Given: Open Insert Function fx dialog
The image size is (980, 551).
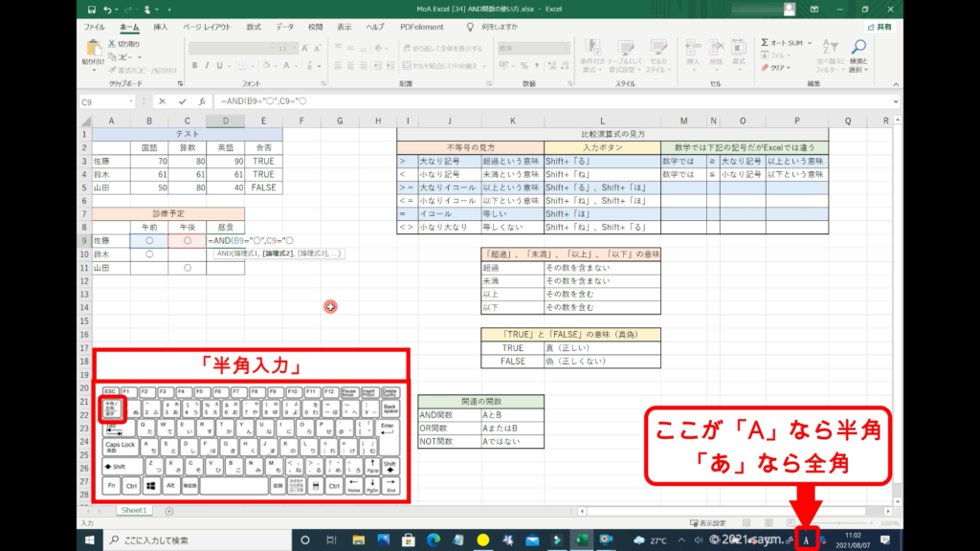Looking at the screenshot, I should click(201, 101).
